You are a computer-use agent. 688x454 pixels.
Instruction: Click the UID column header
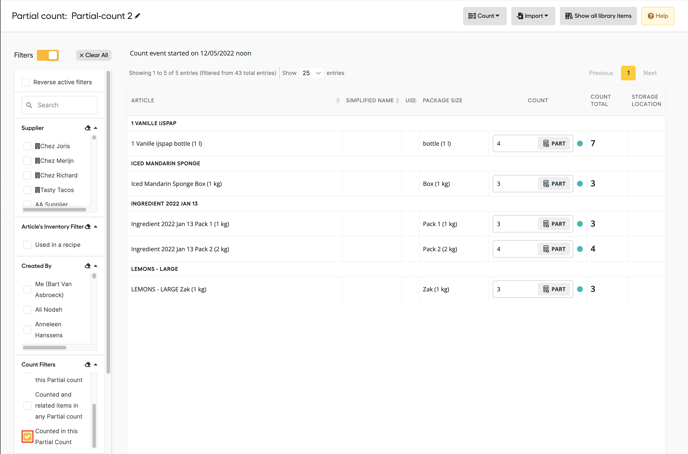pos(410,100)
